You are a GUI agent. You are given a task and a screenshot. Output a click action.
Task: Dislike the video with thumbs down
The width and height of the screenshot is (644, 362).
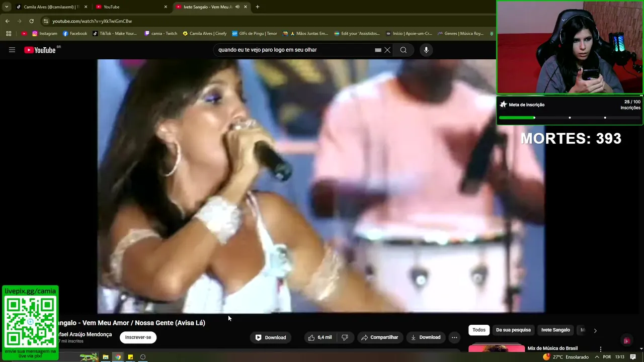[x=345, y=337]
